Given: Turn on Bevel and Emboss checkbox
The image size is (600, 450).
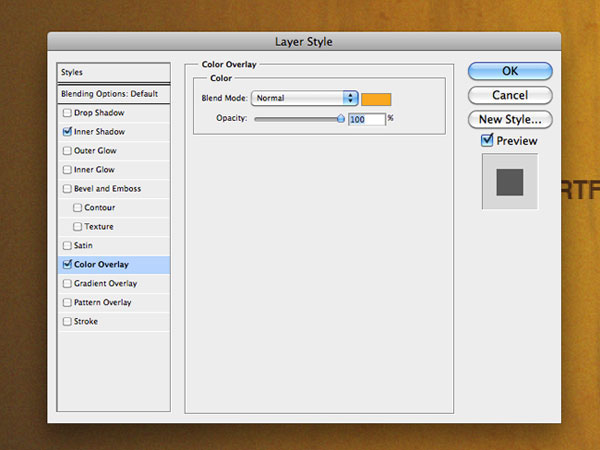Looking at the screenshot, I should [67, 189].
